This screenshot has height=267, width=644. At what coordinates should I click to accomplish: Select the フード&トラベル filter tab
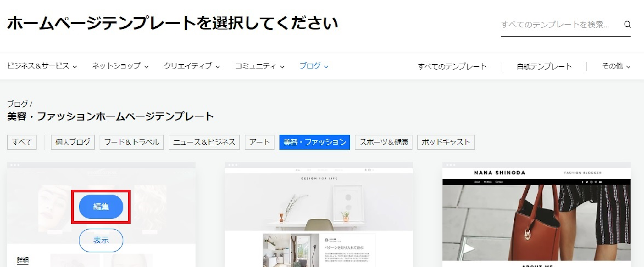tap(132, 142)
